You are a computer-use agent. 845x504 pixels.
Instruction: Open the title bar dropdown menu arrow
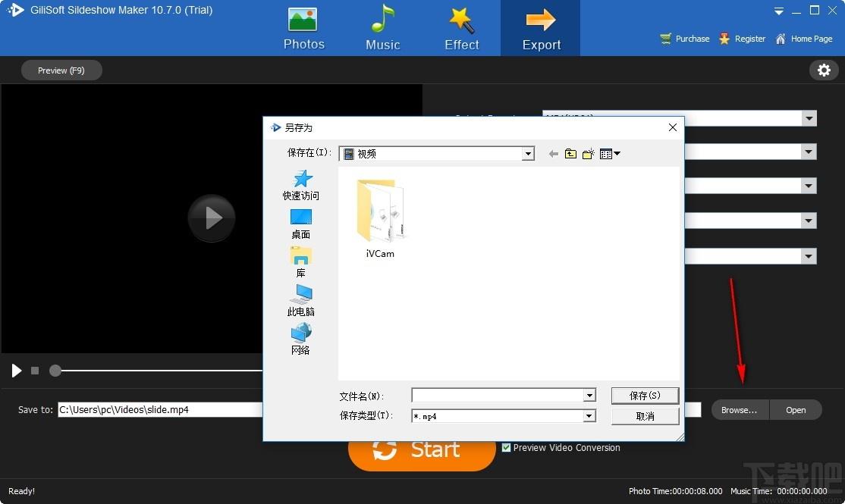click(779, 11)
